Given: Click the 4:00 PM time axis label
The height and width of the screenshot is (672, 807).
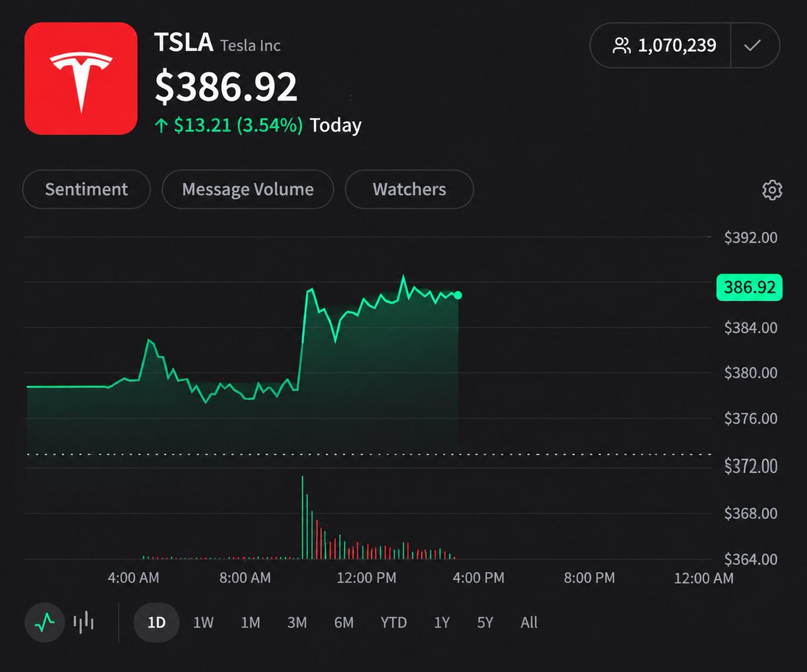Looking at the screenshot, I should tap(477, 577).
